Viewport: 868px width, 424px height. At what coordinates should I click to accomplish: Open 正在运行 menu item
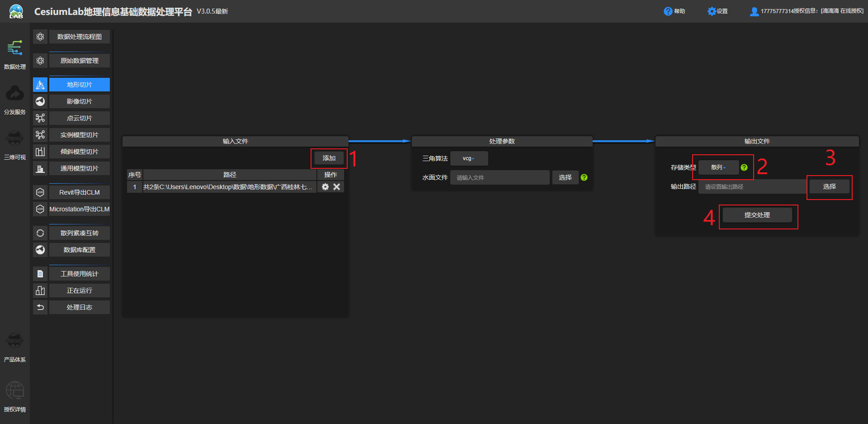[80, 291]
